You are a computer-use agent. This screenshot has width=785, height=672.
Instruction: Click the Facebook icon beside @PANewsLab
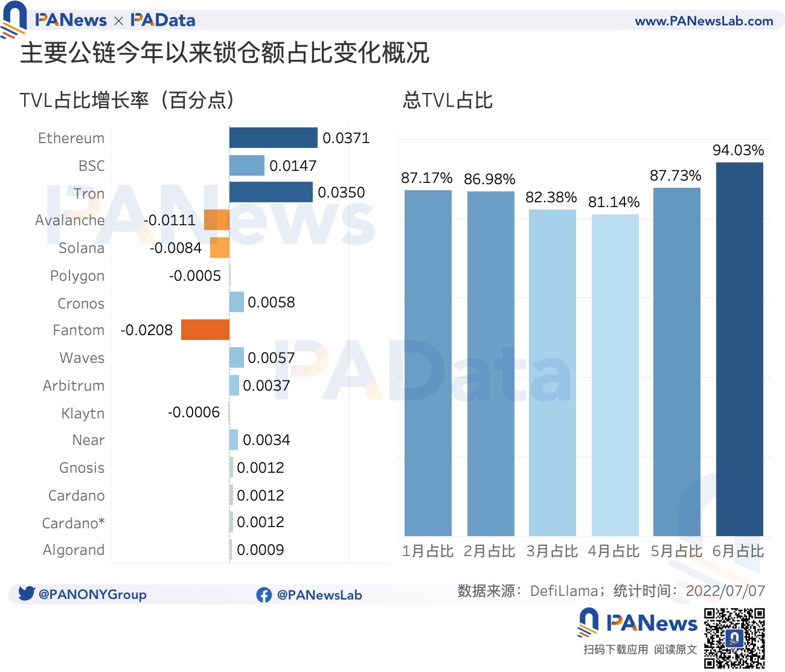[x=264, y=595]
